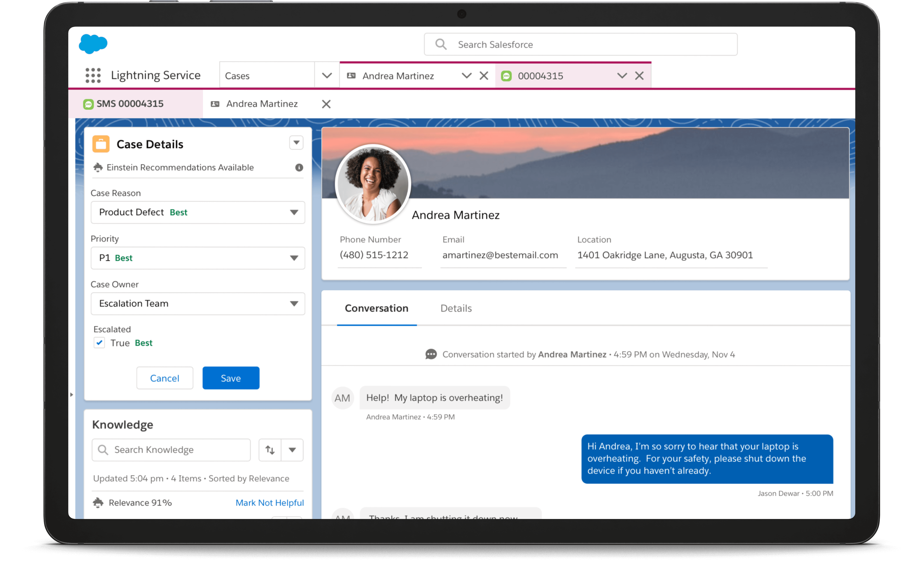The width and height of the screenshot is (924, 562).
Task: Click the Einstein Recommendations info icon
Action: click(x=298, y=168)
